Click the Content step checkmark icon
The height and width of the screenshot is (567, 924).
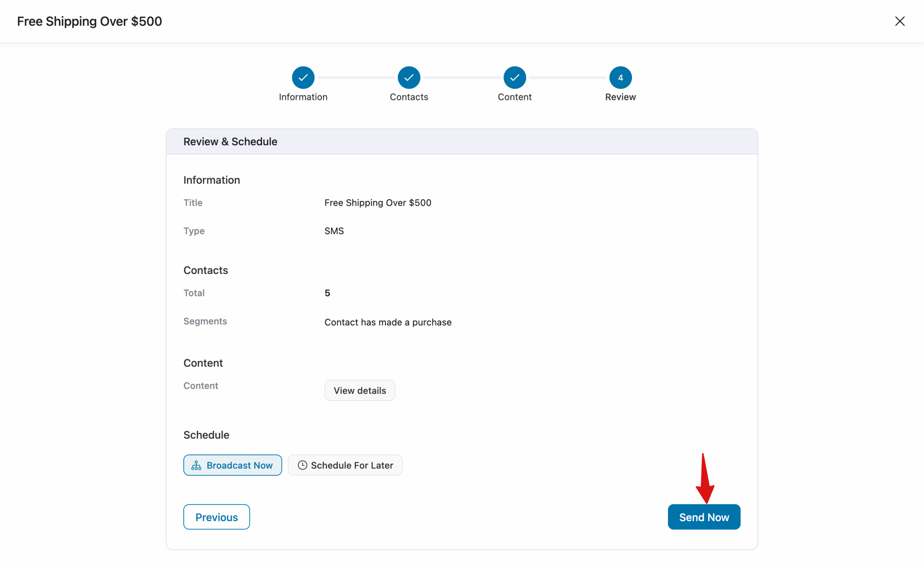[514, 77]
